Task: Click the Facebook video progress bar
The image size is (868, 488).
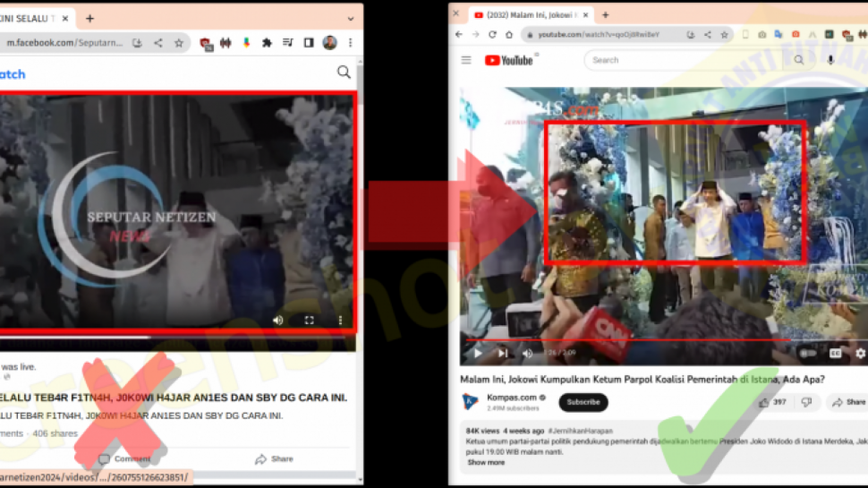Action: click(x=178, y=337)
